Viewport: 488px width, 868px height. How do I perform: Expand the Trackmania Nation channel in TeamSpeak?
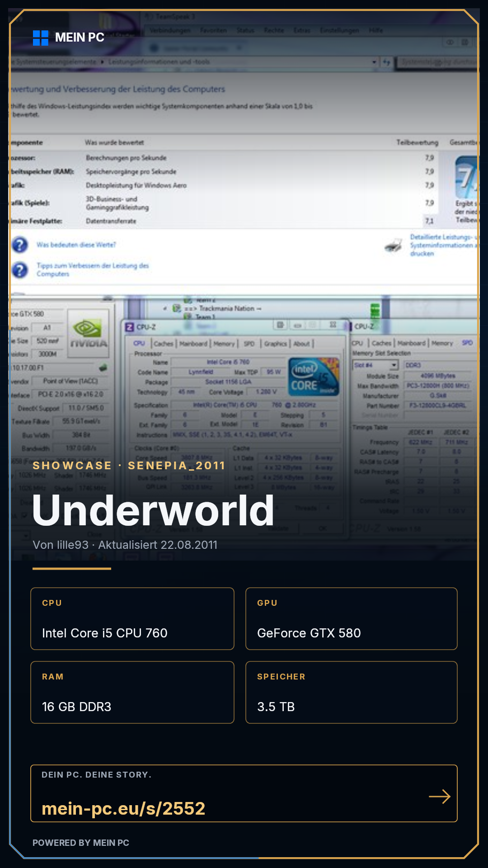(x=165, y=308)
